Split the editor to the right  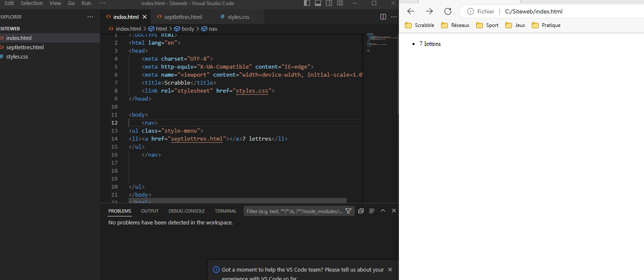383,17
